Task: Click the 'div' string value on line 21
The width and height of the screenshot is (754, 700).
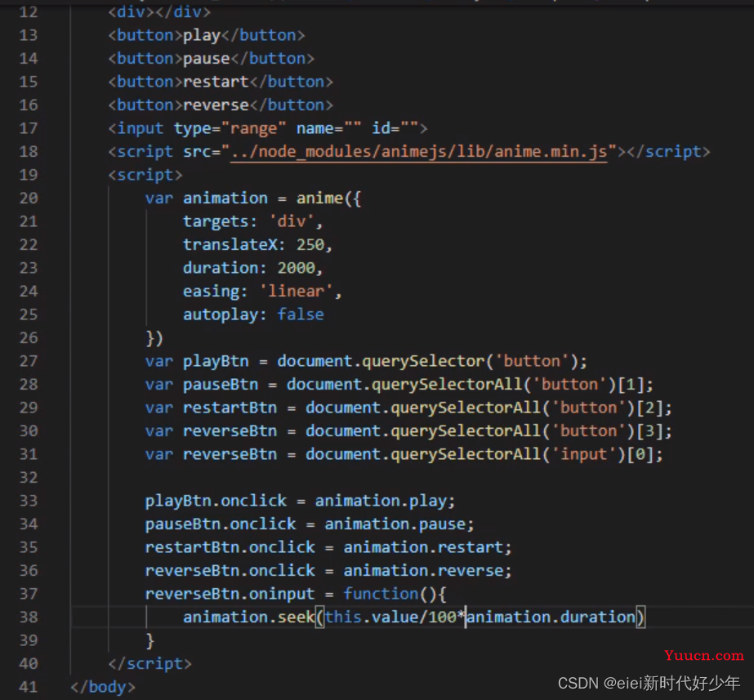Action: tap(292, 221)
